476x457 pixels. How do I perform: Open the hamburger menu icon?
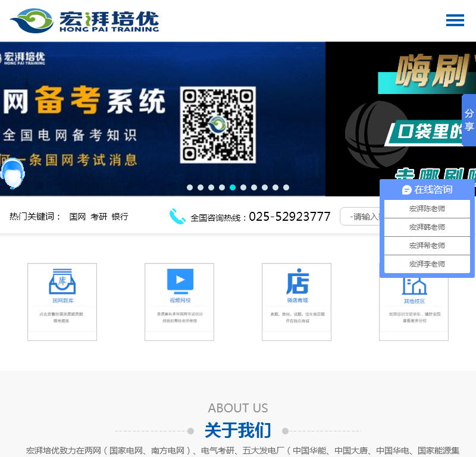(x=455, y=20)
